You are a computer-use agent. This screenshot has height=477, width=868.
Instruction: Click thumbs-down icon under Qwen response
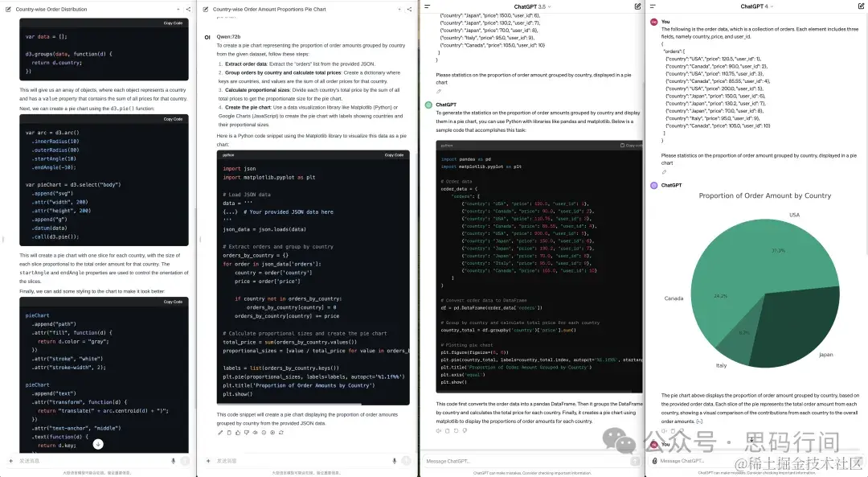247,433
